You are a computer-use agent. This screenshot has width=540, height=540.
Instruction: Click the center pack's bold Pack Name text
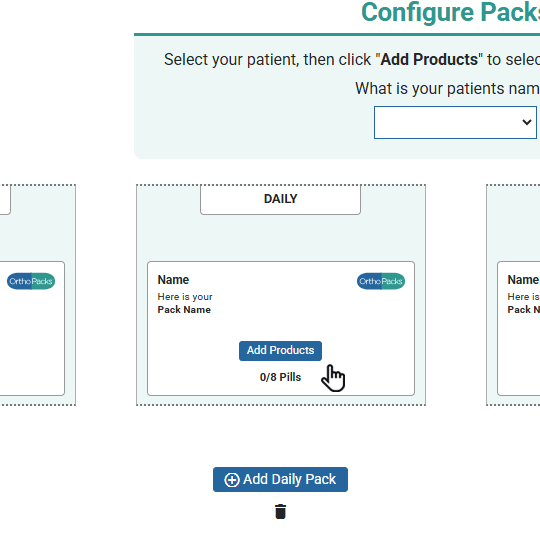(184, 310)
